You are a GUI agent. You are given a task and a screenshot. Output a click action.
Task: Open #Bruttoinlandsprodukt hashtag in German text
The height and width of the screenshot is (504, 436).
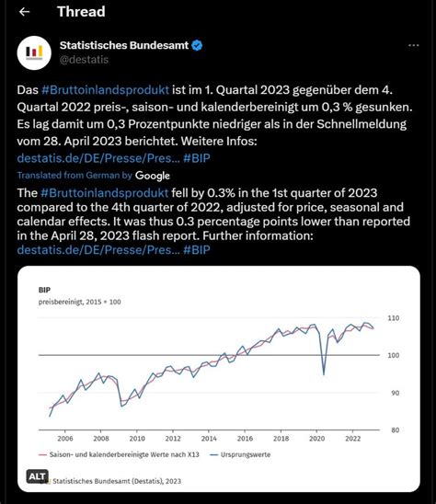pyautogui.click(x=105, y=90)
